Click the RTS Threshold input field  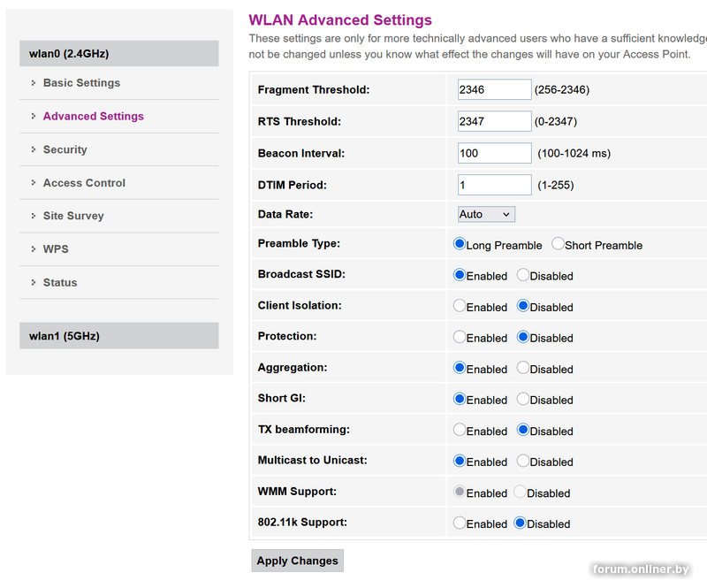click(x=494, y=121)
